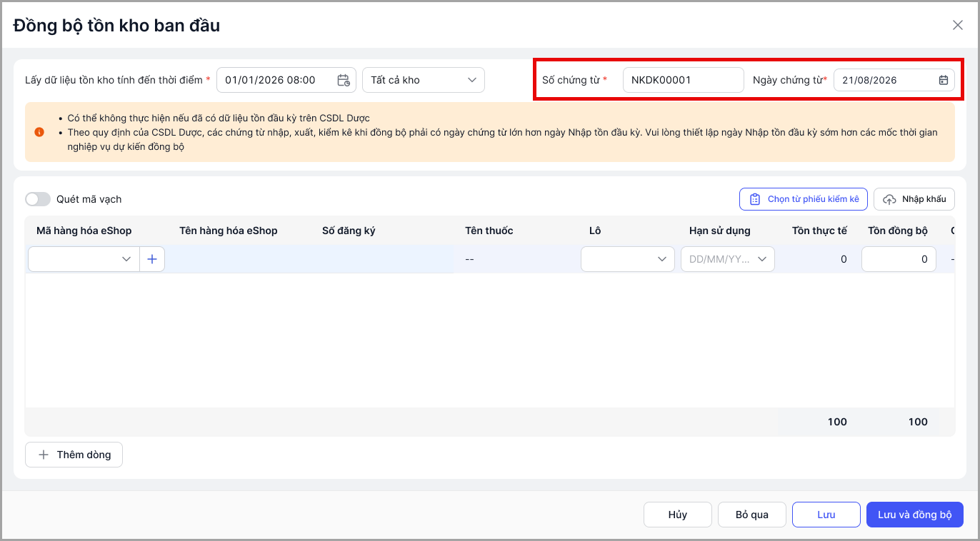Click Chọn từ phiếu kiểm kê button

coord(804,199)
